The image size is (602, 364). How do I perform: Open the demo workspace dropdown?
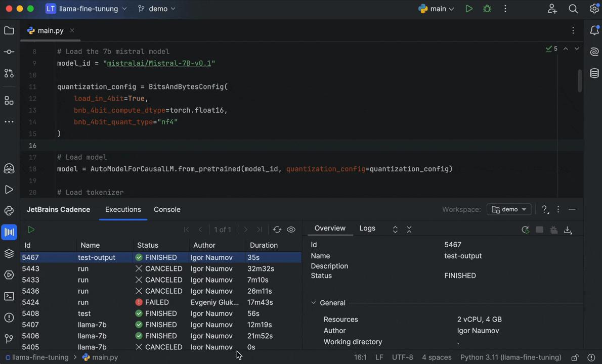pyautogui.click(x=509, y=209)
